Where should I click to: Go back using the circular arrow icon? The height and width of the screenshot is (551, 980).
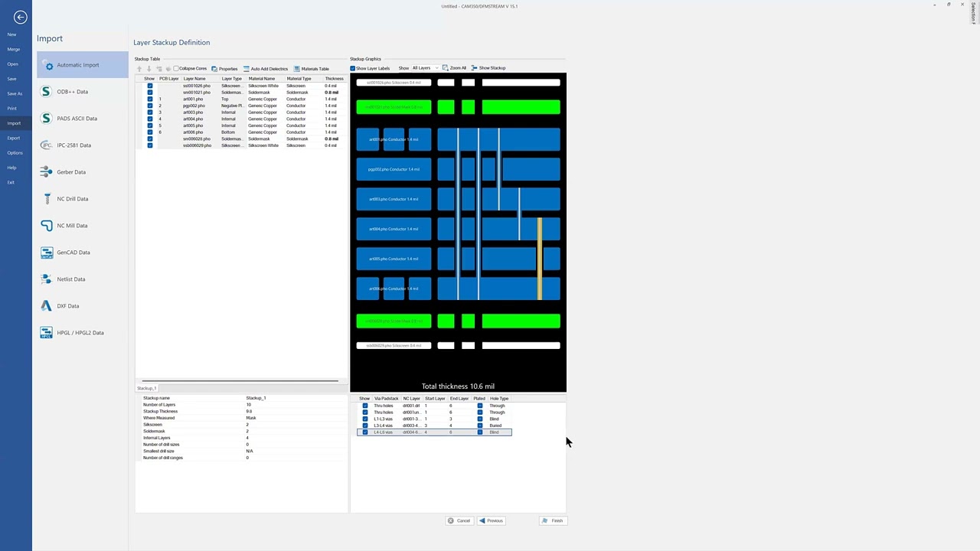click(x=20, y=17)
